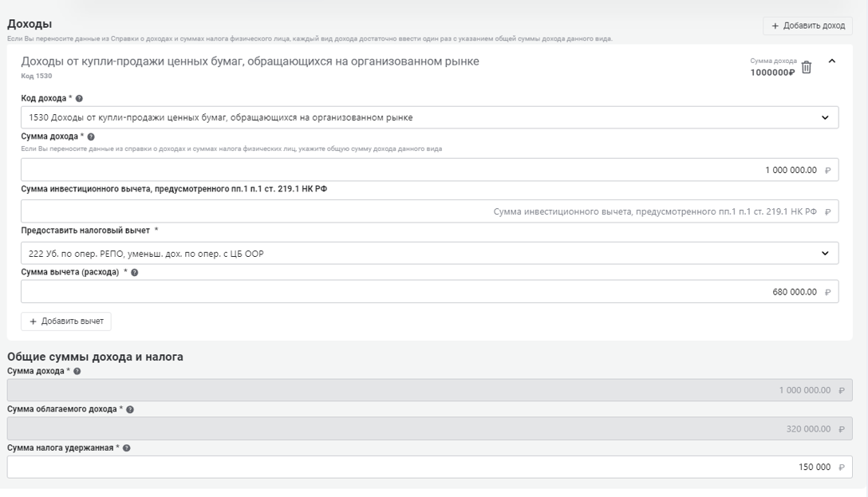Image resolution: width=868 pixels, height=497 pixels.
Task: Show help for Сумма облагаемого дохода
Action: coord(130,409)
